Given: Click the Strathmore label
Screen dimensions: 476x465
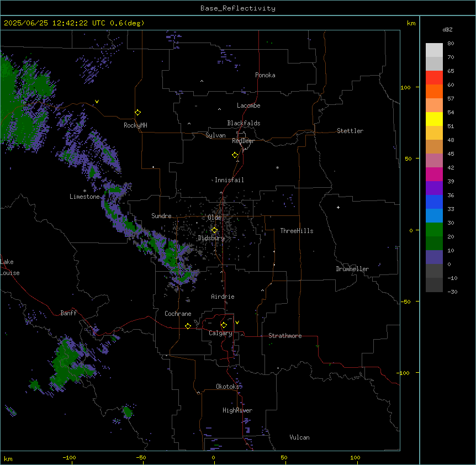Looking at the screenshot, I should click(285, 336).
